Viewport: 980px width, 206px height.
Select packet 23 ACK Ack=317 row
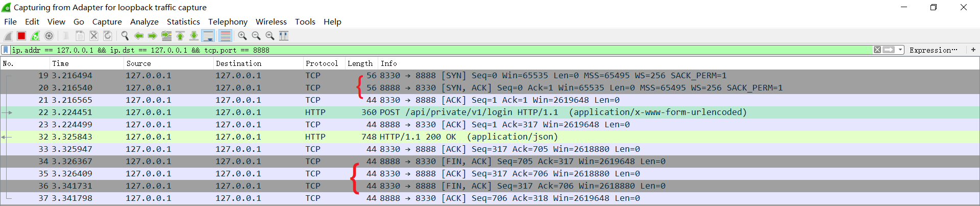[x=490, y=125]
